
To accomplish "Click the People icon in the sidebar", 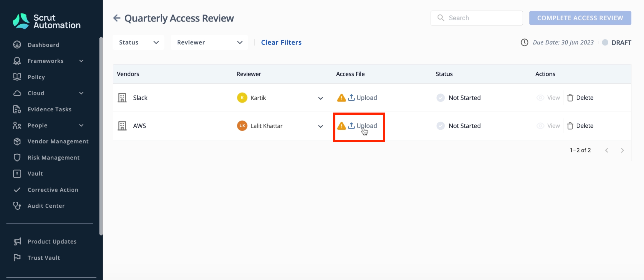I will pyautogui.click(x=17, y=125).
